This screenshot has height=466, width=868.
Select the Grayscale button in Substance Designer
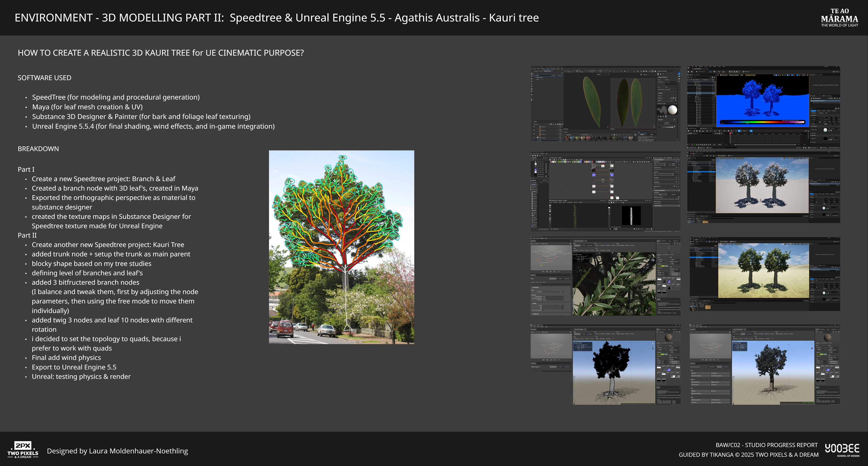(673, 194)
